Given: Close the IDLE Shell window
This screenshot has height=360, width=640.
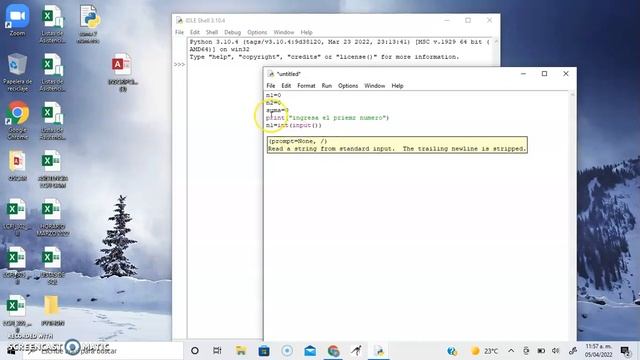Looking at the screenshot, I should click(489, 20).
